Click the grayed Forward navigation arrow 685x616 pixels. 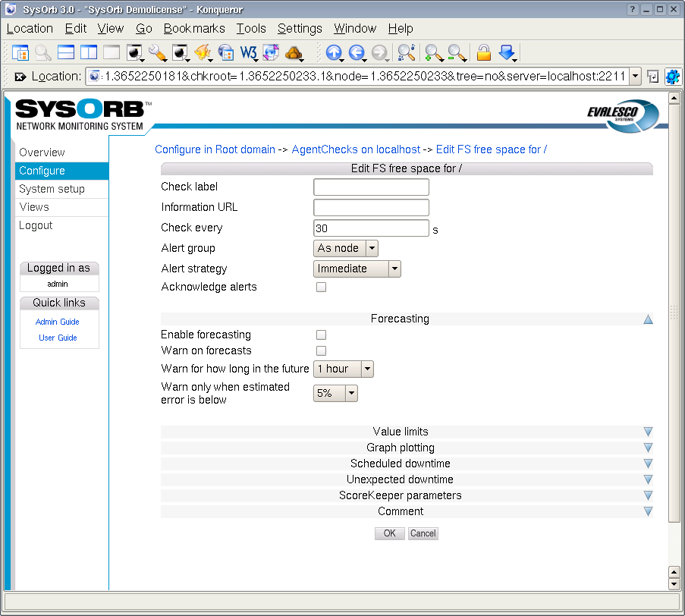click(379, 53)
